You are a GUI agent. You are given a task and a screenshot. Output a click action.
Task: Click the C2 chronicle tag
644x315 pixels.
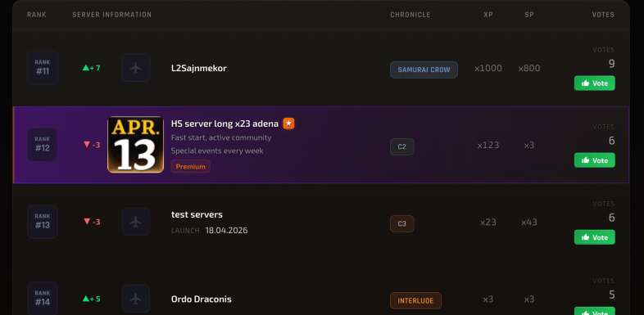tap(402, 146)
